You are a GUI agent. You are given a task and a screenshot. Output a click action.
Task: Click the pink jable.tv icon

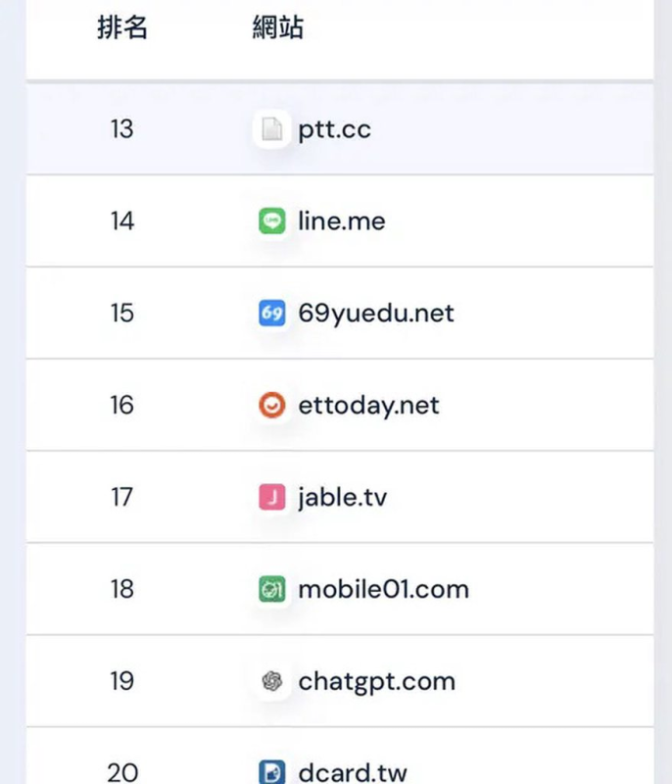tap(271, 497)
